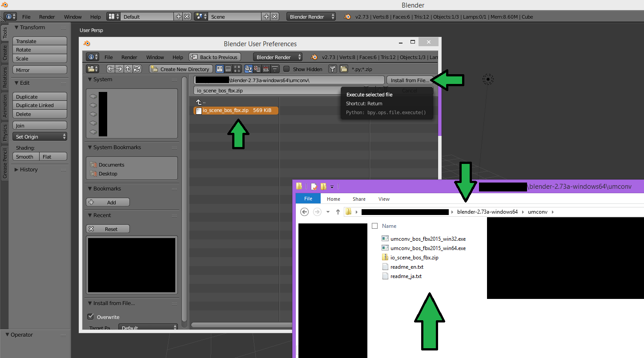This screenshot has height=358, width=644.
Task: Open file browser editor type selector
Action: coord(93,69)
